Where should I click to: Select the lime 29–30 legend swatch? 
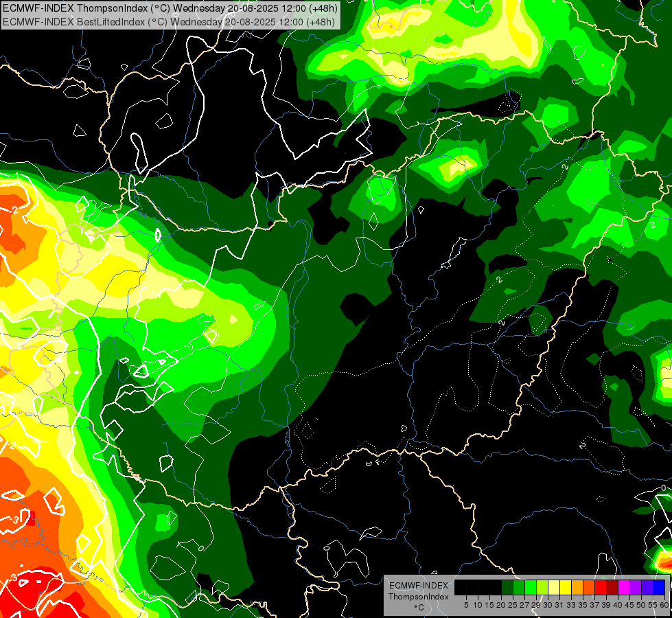542,587
